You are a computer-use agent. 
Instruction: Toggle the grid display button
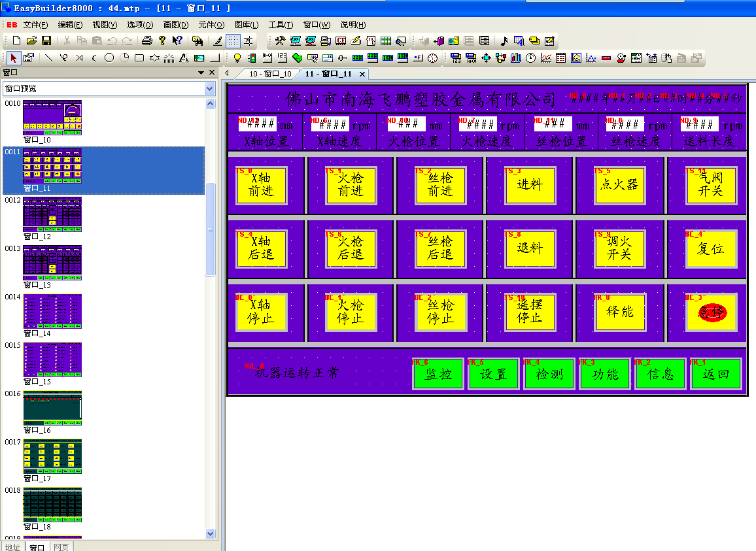(233, 41)
